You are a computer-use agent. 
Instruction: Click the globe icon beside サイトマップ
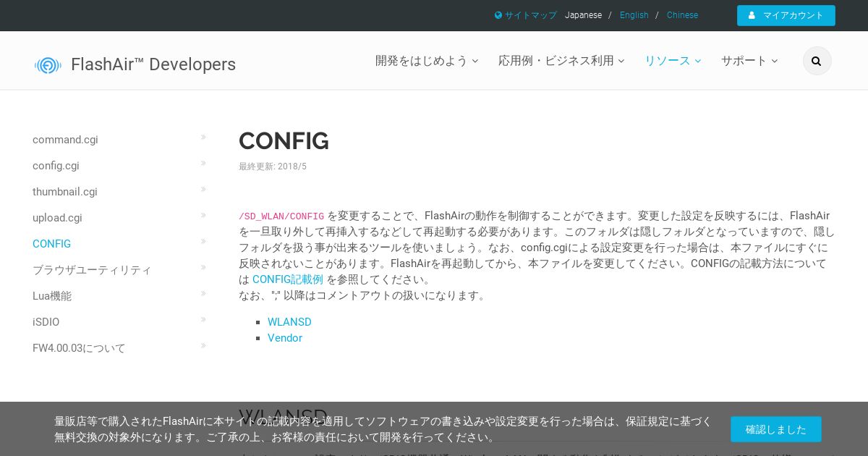click(498, 15)
